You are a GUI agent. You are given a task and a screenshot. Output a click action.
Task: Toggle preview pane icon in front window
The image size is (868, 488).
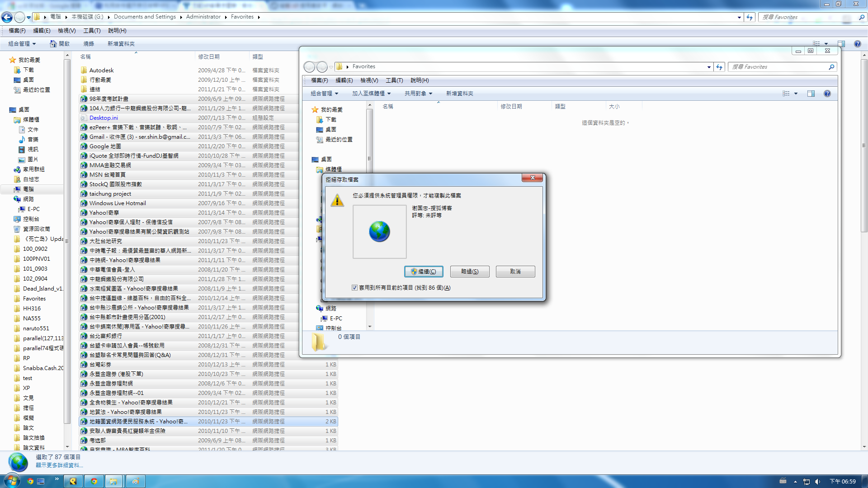click(811, 94)
